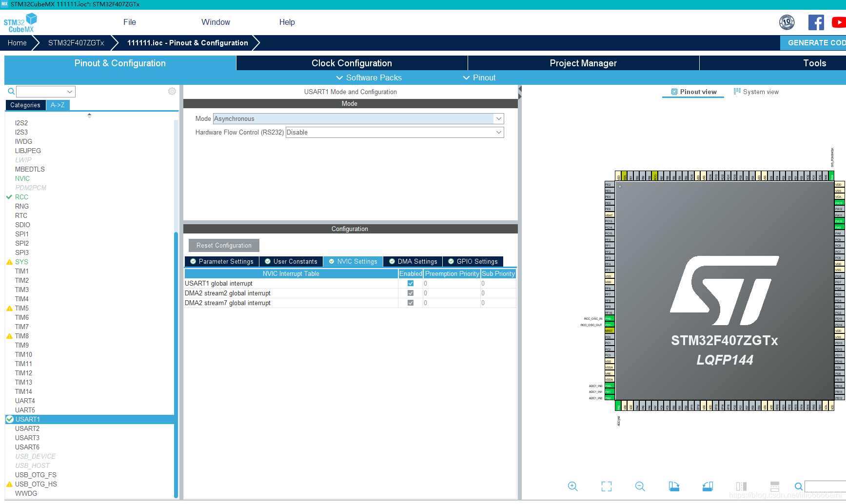This screenshot has height=504, width=846.
Task: Expand the Pinout dropdown menu
Action: pos(479,78)
